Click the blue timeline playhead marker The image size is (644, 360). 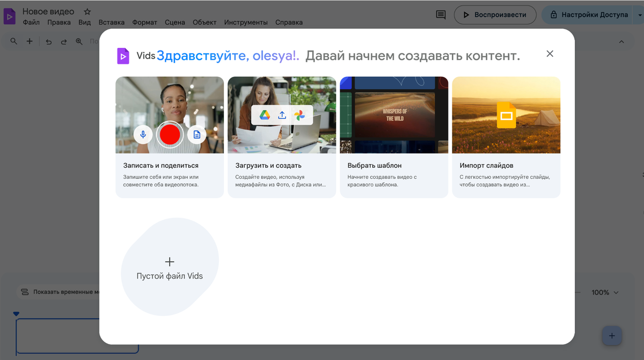pyautogui.click(x=16, y=314)
